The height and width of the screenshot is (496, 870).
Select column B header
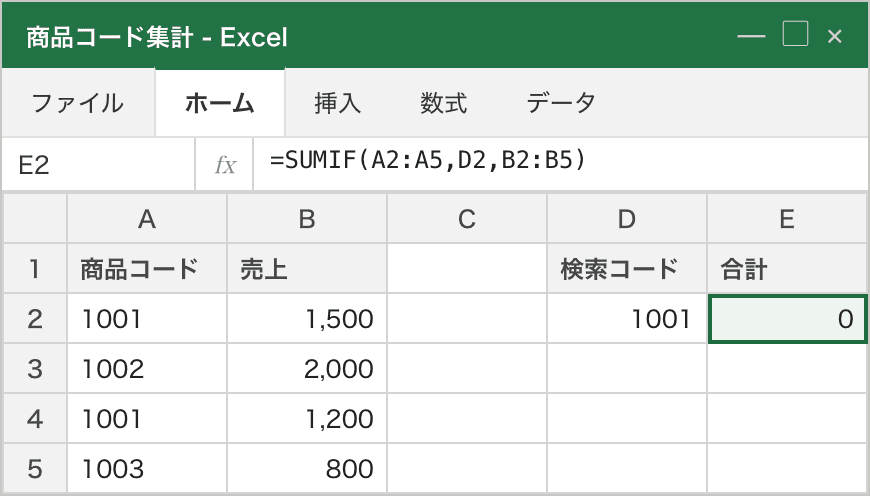click(307, 219)
